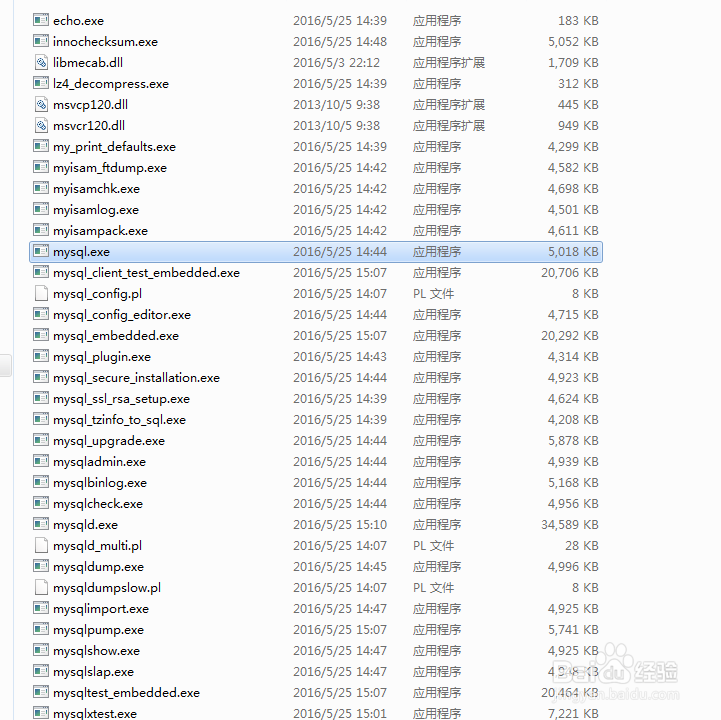This screenshot has height=720, width=721.
Task: Select the file name lz4_decompress.exe
Action: tap(111, 84)
